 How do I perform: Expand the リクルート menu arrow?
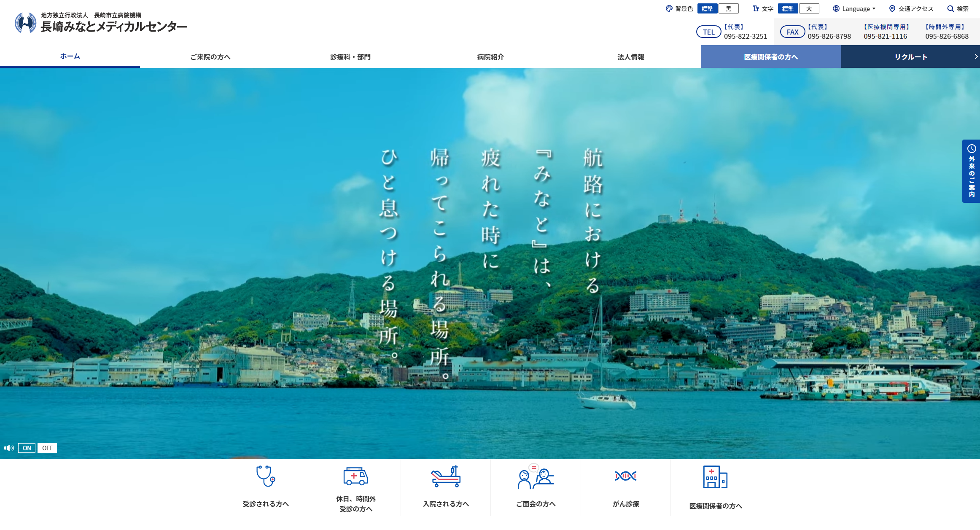pyautogui.click(x=976, y=56)
